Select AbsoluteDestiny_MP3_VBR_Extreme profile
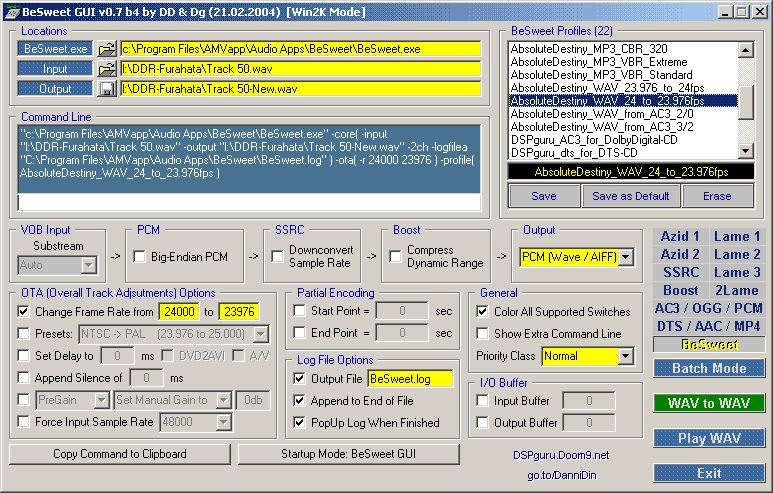 tap(623, 62)
